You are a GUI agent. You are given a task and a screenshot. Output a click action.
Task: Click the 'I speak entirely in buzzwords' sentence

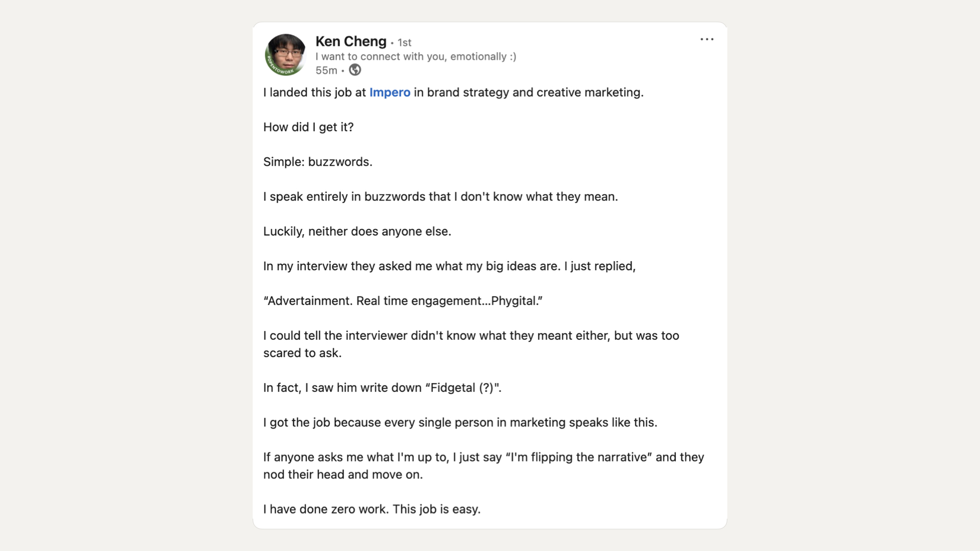(440, 196)
